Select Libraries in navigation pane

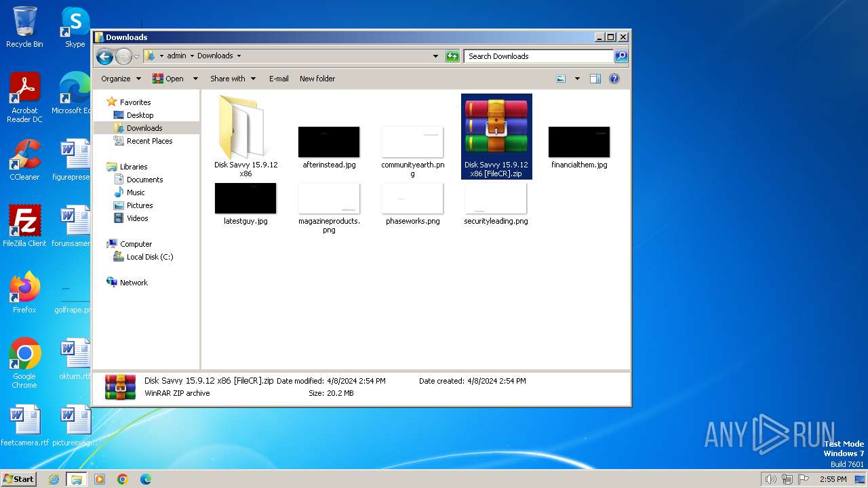pyautogui.click(x=134, y=167)
